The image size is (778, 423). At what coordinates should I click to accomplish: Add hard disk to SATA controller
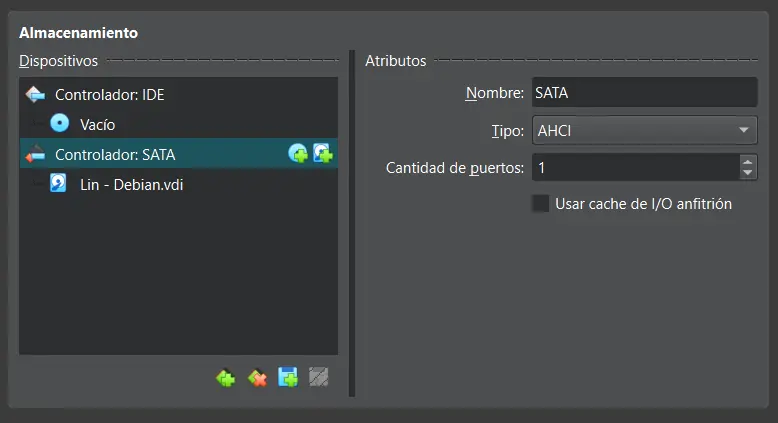[x=323, y=154]
